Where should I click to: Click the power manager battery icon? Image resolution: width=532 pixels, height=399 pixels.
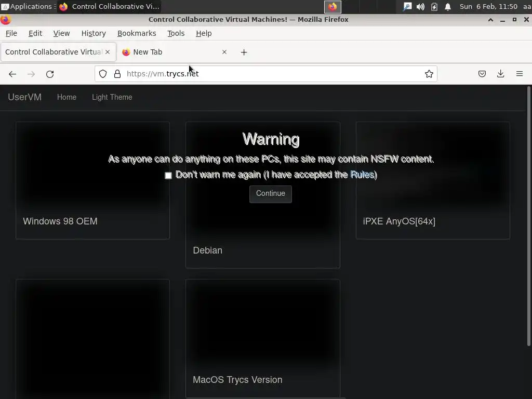pyautogui.click(x=434, y=6)
